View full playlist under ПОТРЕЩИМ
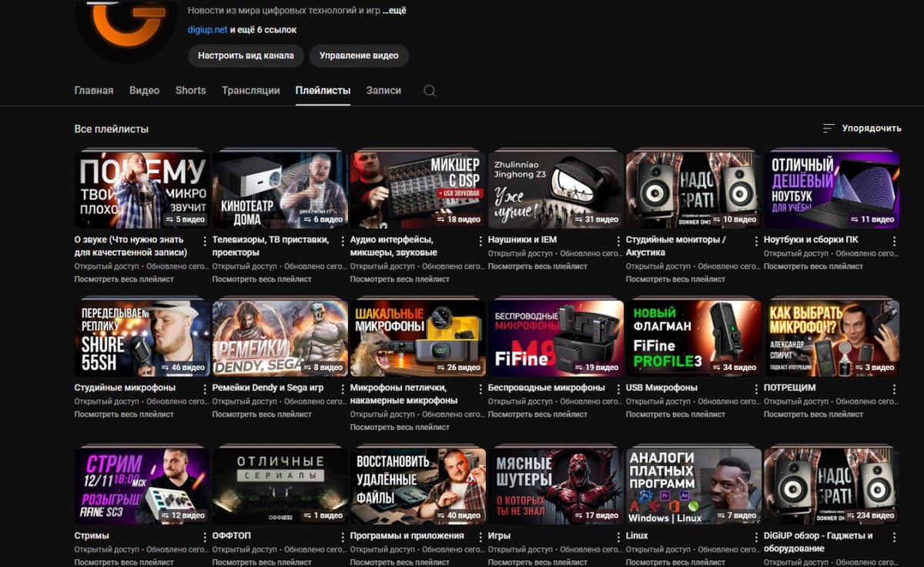Screen dimensions: 924x567 coord(813,414)
